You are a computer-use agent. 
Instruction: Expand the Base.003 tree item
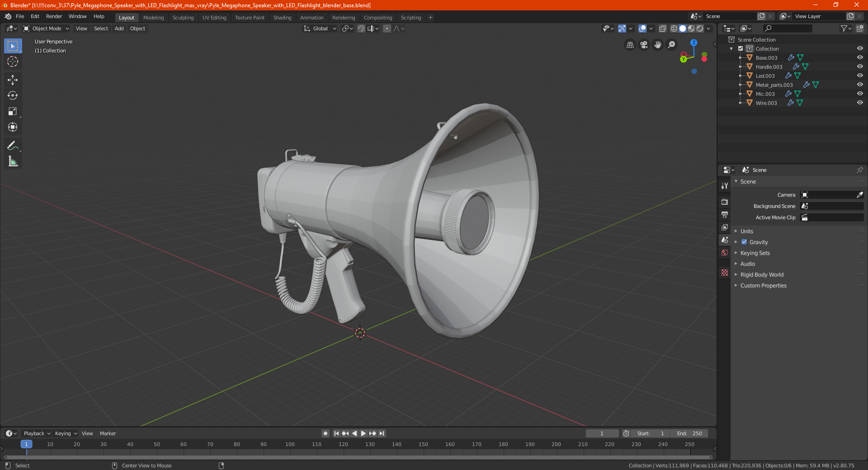click(741, 58)
